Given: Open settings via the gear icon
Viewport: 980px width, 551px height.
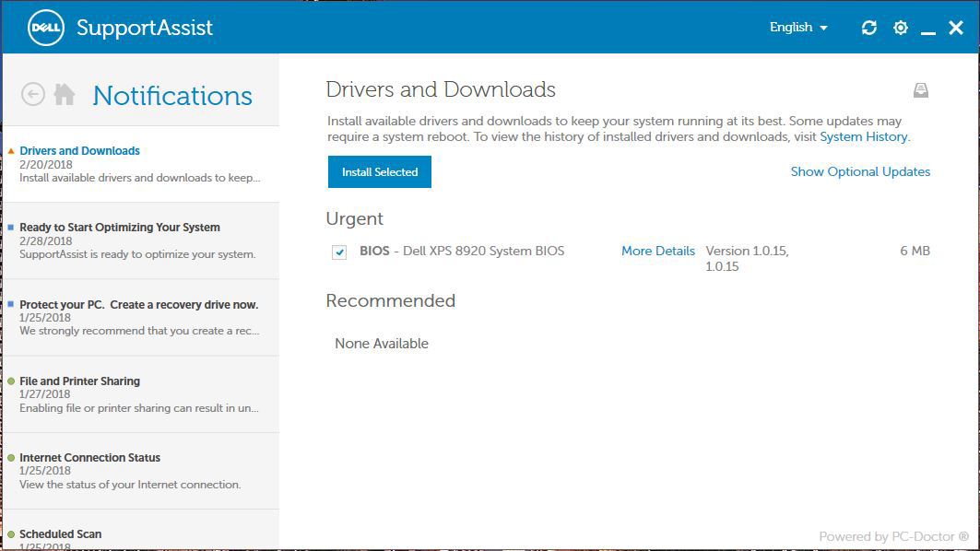Looking at the screenshot, I should (x=901, y=28).
